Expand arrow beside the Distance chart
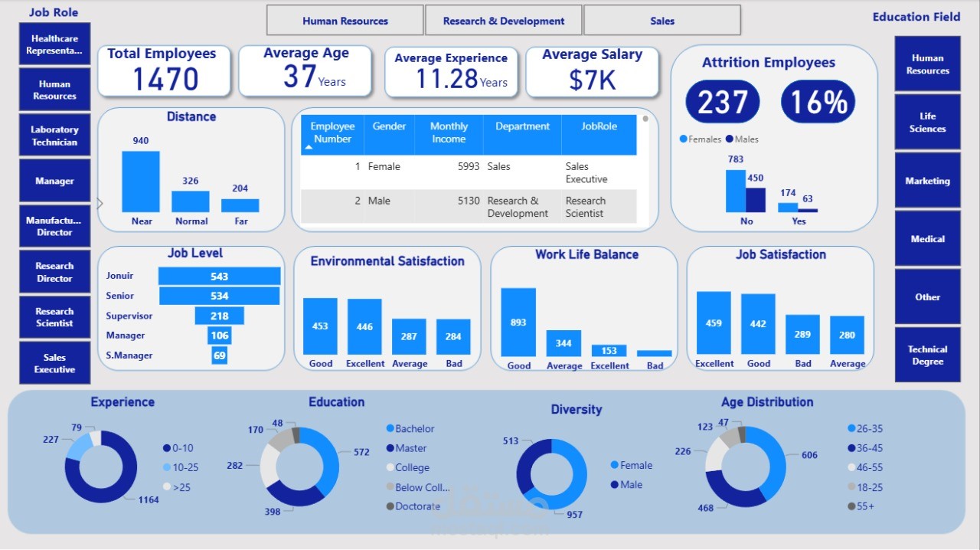The height and width of the screenshot is (550, 980). coord(100,204)
